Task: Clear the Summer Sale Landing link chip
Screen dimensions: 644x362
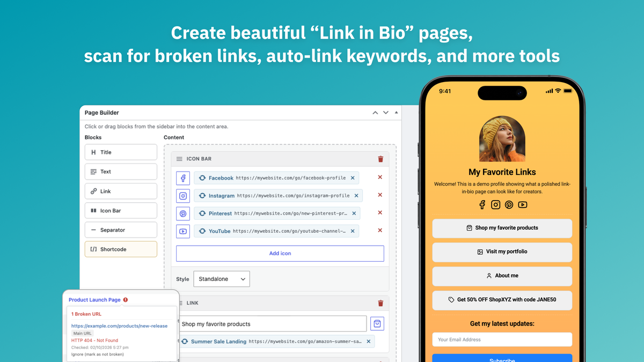Action: tap(368, 341)
